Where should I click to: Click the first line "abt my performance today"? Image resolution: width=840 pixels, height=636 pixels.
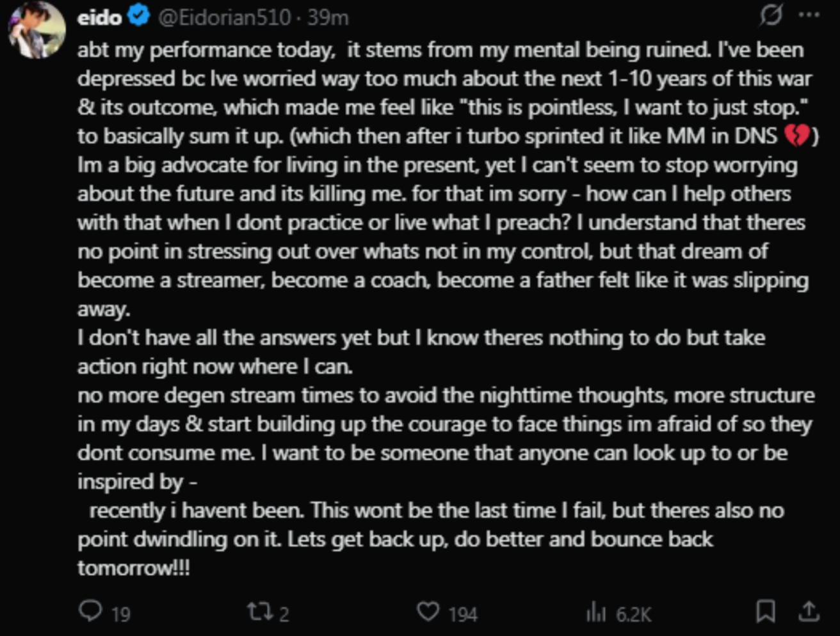click(x=206, y=50)
